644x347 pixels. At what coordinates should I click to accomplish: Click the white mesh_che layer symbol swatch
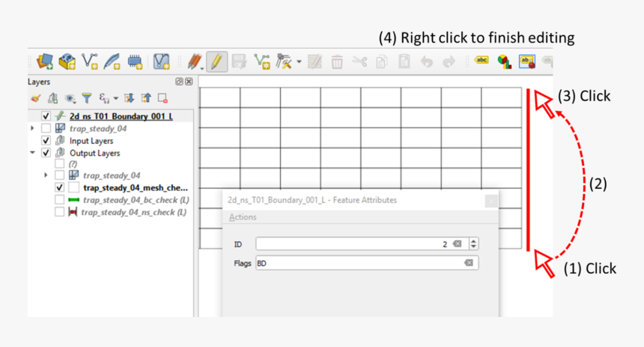point(74,187)
